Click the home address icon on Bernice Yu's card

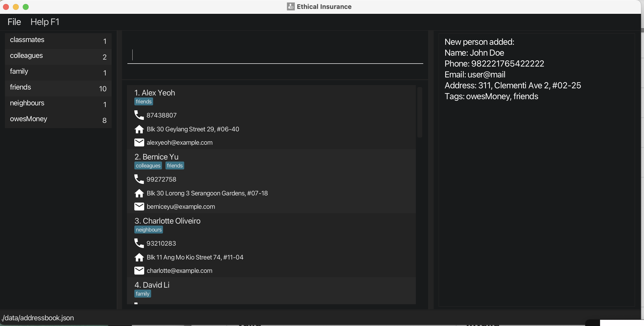139,193
